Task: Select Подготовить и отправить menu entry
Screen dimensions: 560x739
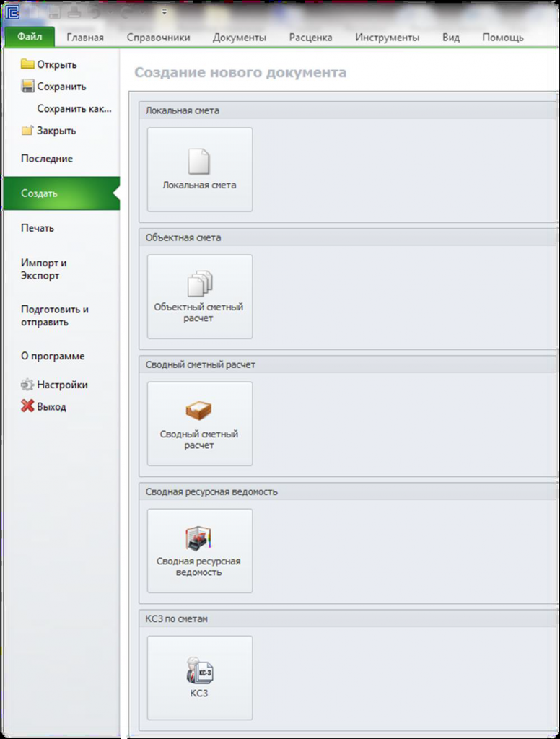Action: click(55, 316)
